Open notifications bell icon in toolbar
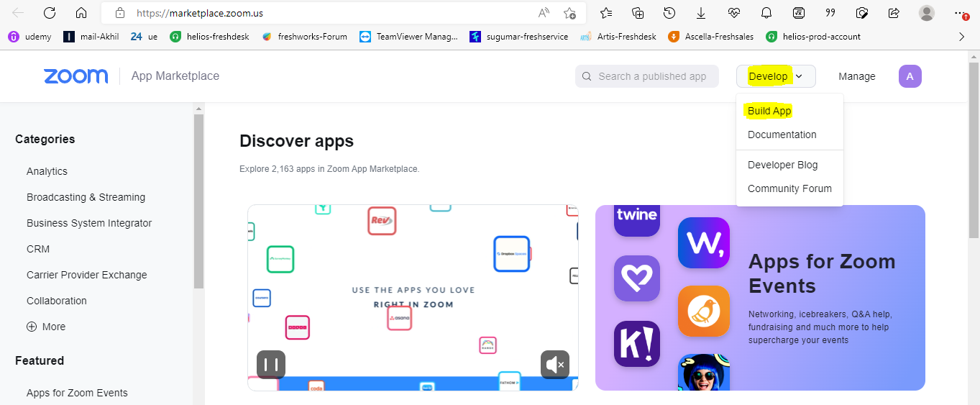This screenshot has width=980, height=405. coord(766,13)
